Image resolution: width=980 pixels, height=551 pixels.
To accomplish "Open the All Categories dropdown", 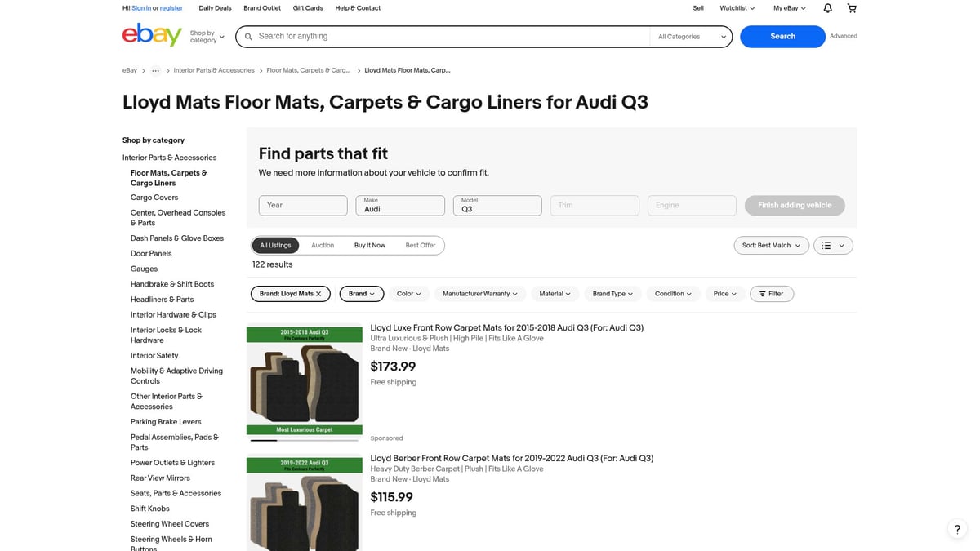I will click(x=691, y=37).
